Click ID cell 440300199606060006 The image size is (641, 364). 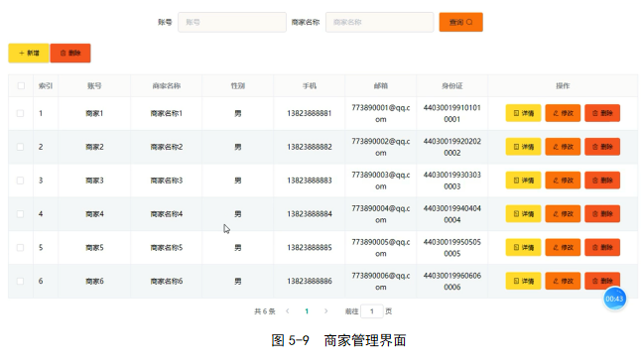(452, 281)
